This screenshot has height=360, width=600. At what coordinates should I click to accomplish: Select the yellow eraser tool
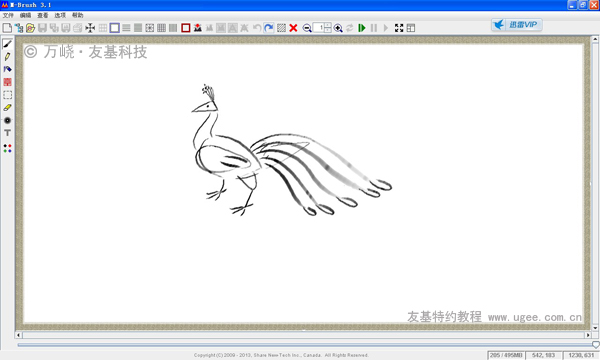click(x=7, y=108)
